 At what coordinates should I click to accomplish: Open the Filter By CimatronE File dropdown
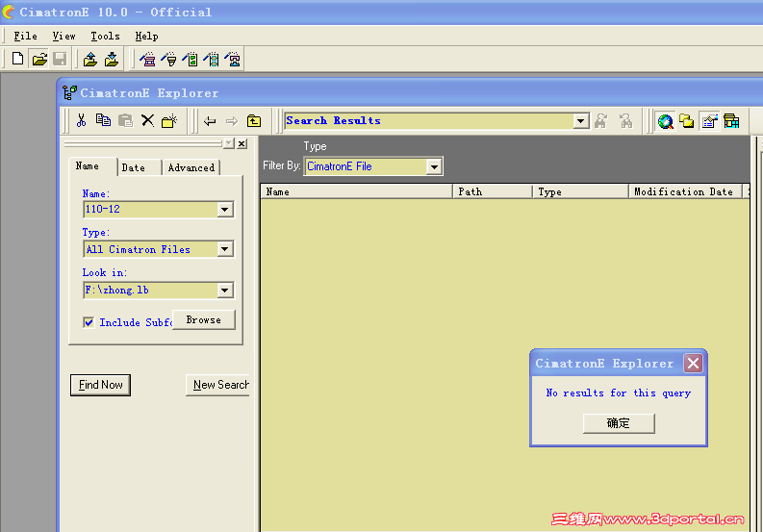(x=434, y=167)
